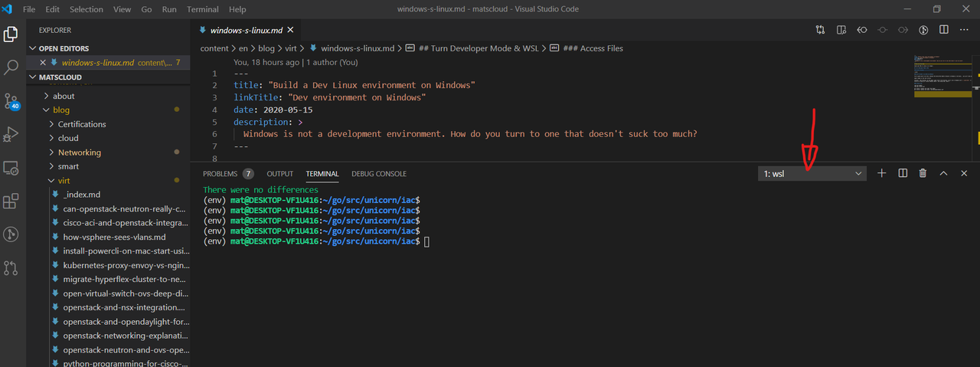Collapse the MATSCLOUD folder section
The height and width of the screenshot is (367, 980).
point(107,77)
